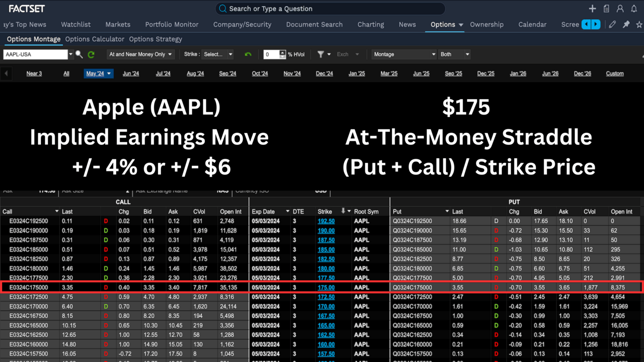644x362 pixels.
Task: Click the % HVol stepper arrows
Action: pos(283,54)
